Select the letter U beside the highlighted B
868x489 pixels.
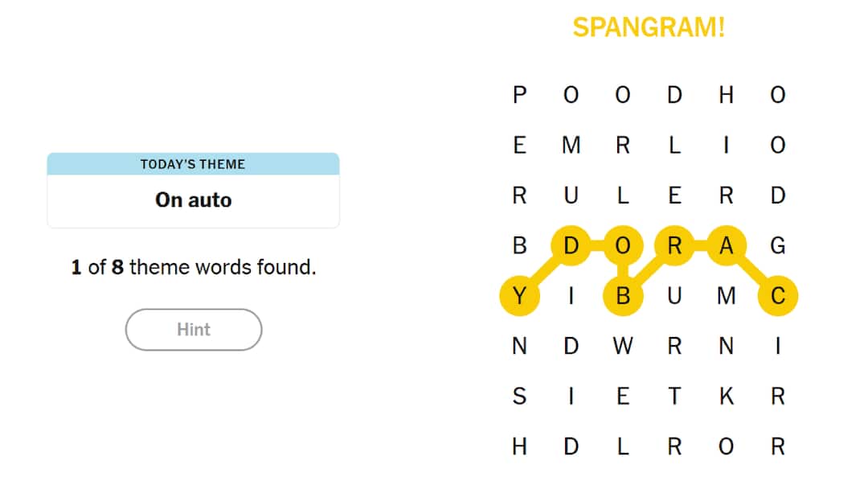point(675,296)
